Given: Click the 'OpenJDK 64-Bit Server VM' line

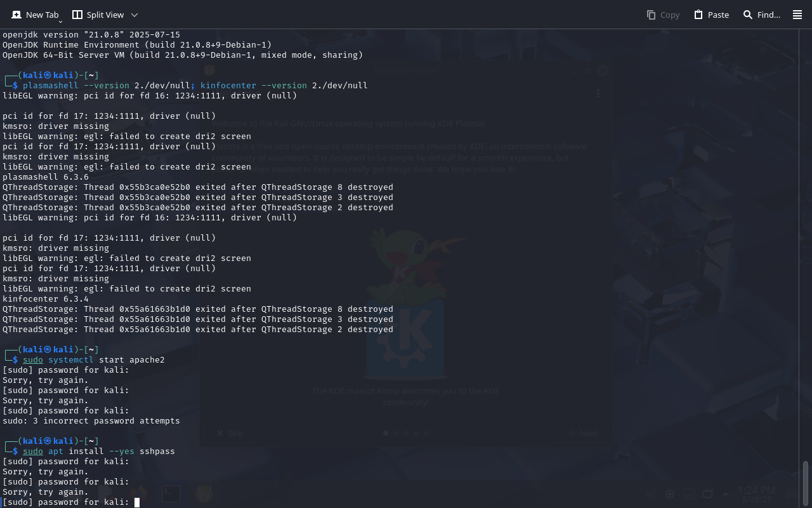Looking at the screenshot, I should tap(183, 55).
